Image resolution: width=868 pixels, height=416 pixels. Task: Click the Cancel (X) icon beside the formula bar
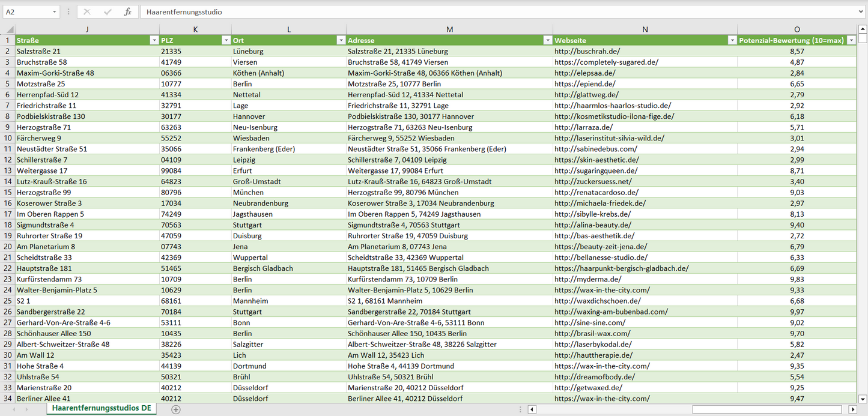click(86, 10)
